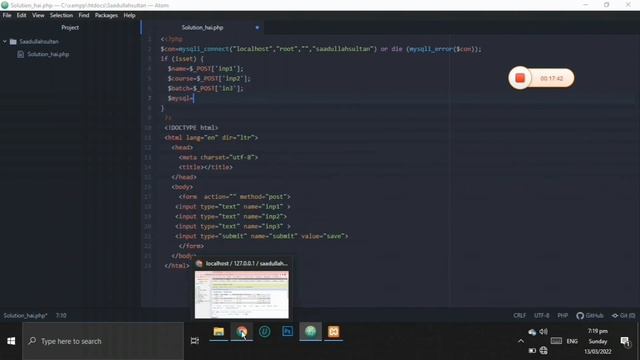Screen dimensions: 640x360
Task: Click the <title></title> line
Action: pos(205,167)
